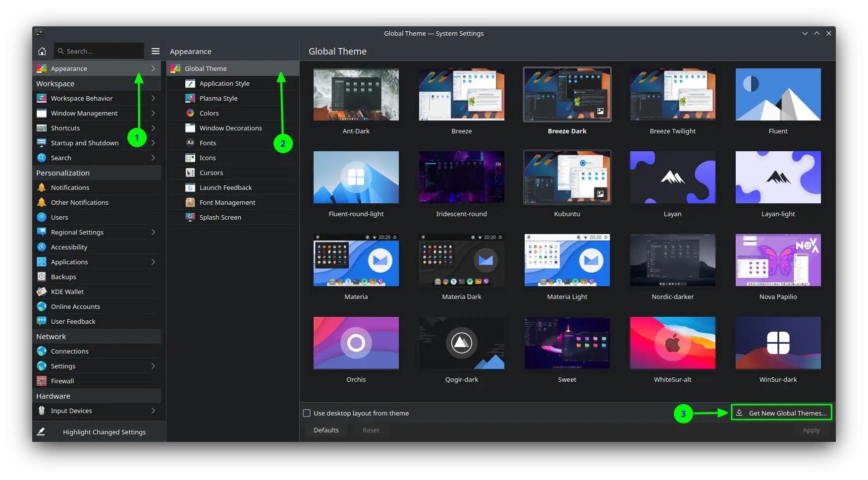Click the Accessibility icon
Screen dimensions: 868x480
(42, 247)
